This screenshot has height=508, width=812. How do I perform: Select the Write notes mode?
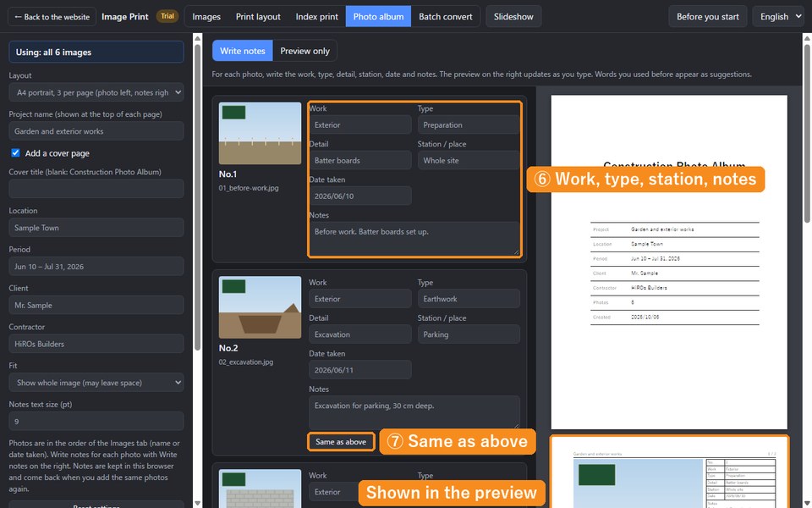click(x=243, y=51)
